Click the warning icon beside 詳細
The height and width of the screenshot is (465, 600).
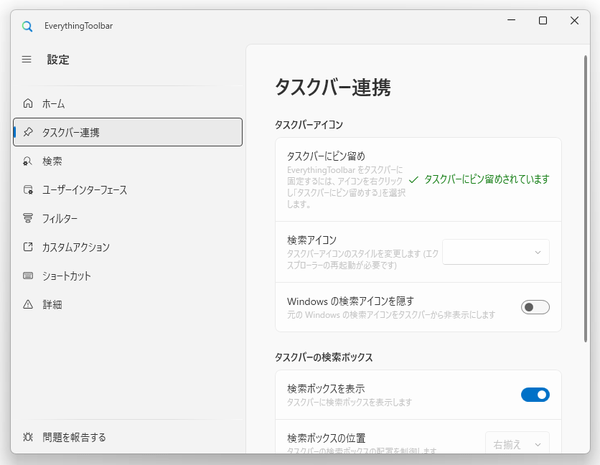28,305
